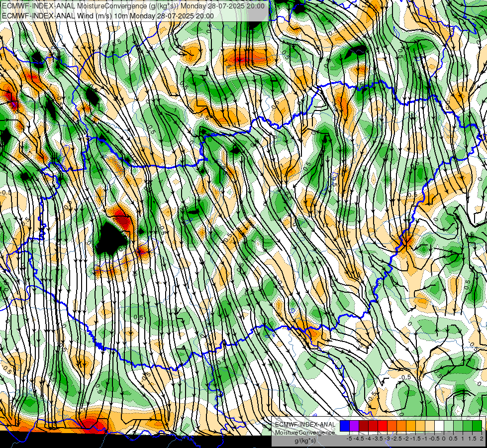Click the -4 legend scale value
487x448 pixels.
368,439
